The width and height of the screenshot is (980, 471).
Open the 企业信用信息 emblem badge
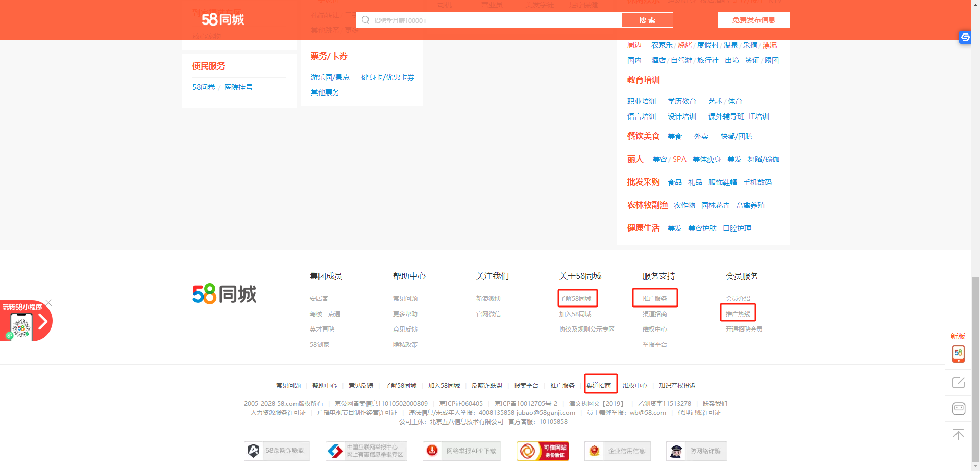pos(617,451)
